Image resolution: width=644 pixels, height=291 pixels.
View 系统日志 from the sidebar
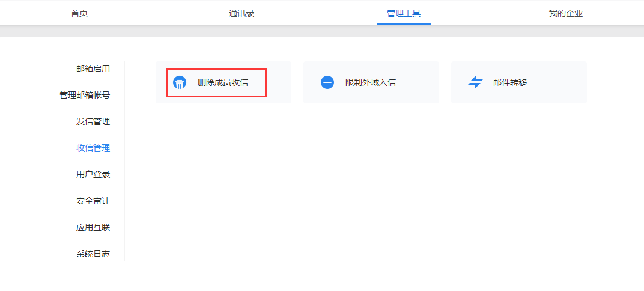pos(93,254)
